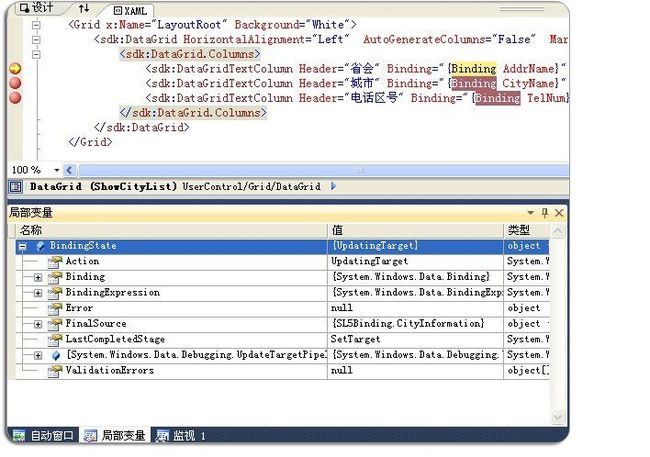Viewport: 650px width, 457px height.
Task: Expand the System.Windows.Data.Debugging.UpdateTargetPipe node
Action: [x=38, y=355]
